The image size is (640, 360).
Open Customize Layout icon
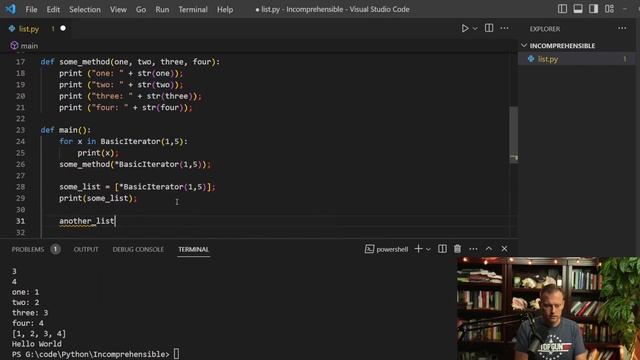click(609, 9)
